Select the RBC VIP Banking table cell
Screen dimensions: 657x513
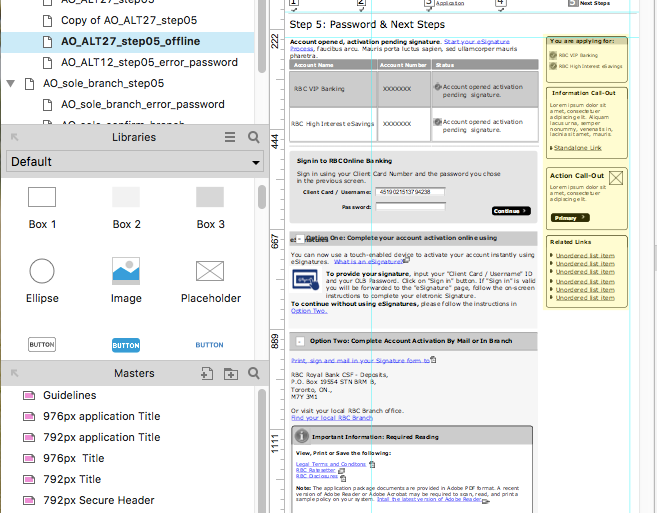(x=331, y=89)
